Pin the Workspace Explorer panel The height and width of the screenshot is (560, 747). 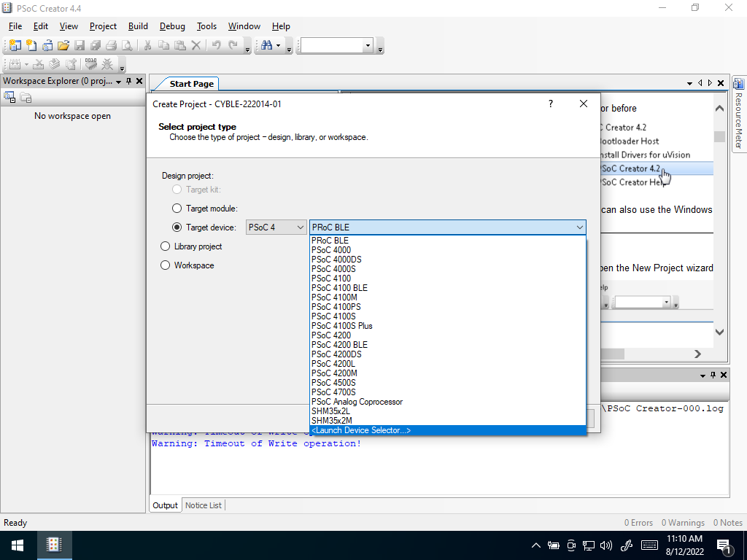(x=128, y=82)
